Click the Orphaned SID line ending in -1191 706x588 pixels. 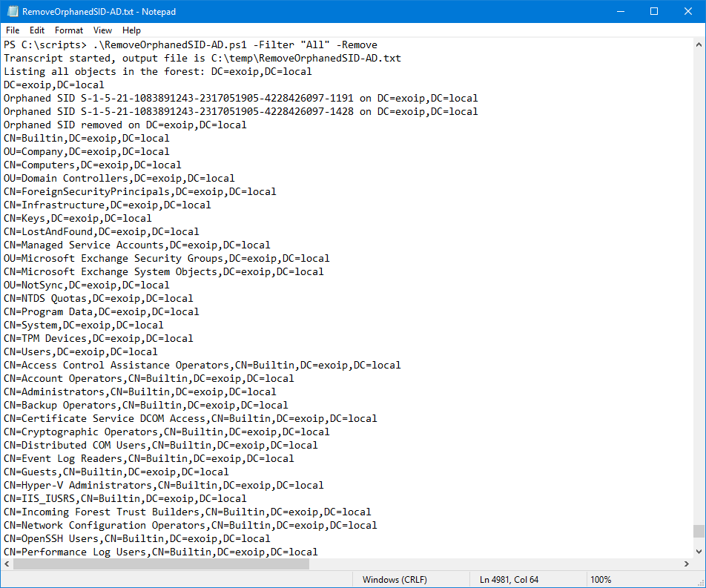pyautogui.click(x=241, y=99)
